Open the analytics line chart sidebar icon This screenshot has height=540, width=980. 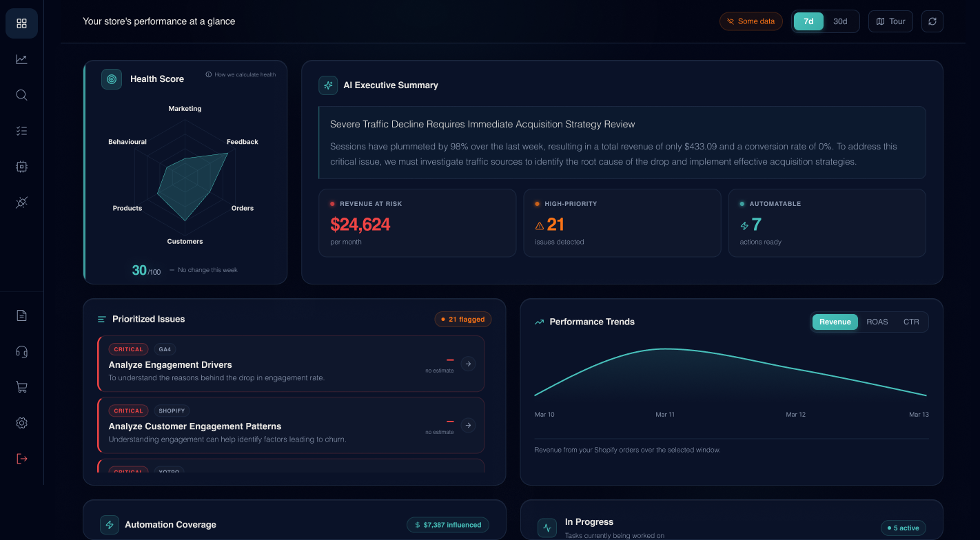point(21,59)
